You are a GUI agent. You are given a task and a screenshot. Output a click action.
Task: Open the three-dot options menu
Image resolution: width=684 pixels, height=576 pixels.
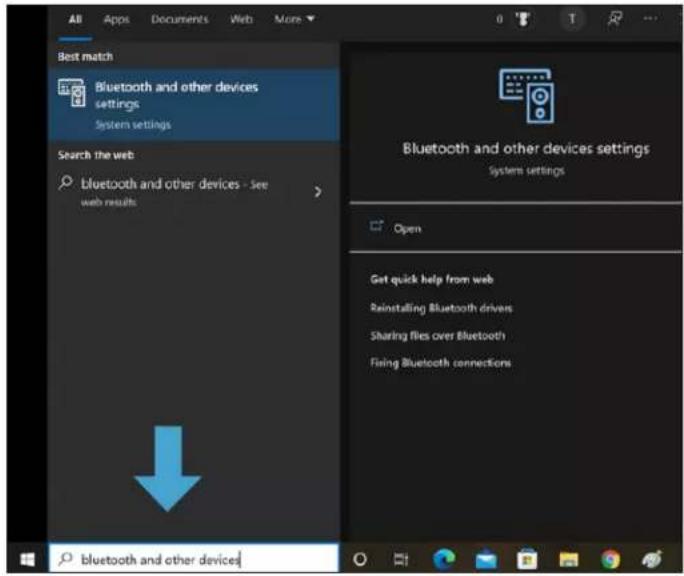[650, 18]
